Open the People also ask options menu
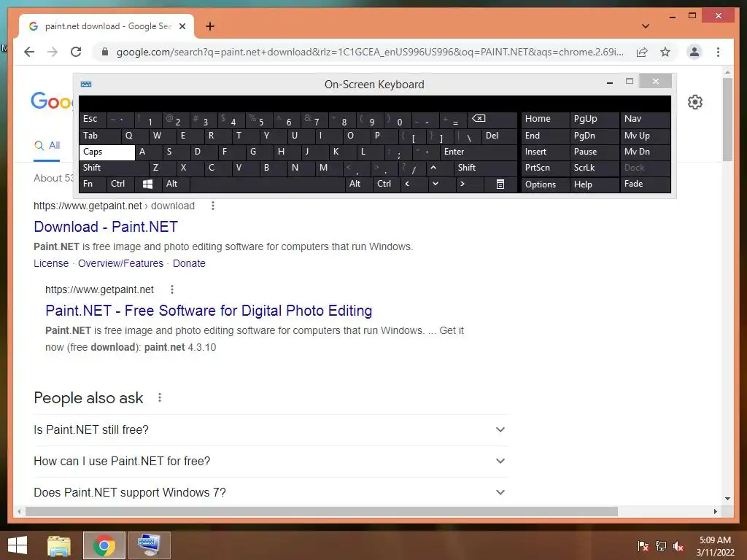The image size is (747, 560). coord(160,397)
